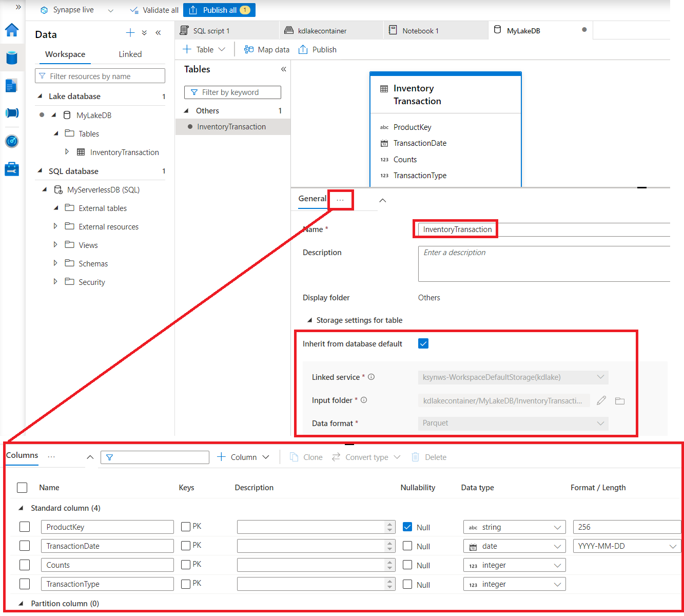The image size is (684, 616).
Task: View Linked service info icon
Action: (x=372, y=377)
